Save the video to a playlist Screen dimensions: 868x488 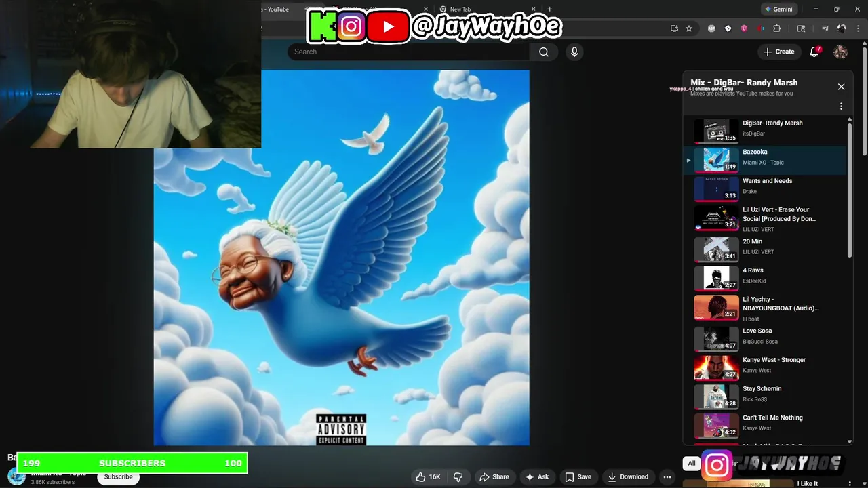pos(578,476)
